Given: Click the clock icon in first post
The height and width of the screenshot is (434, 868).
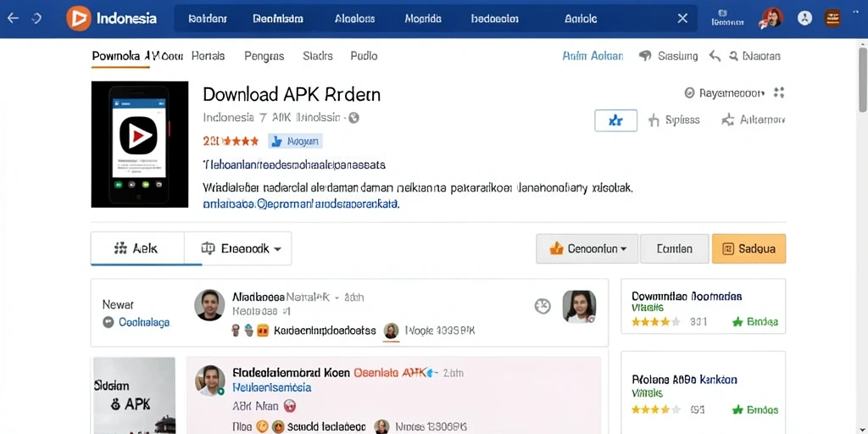Looking at the screenshot, I should 542,306.
